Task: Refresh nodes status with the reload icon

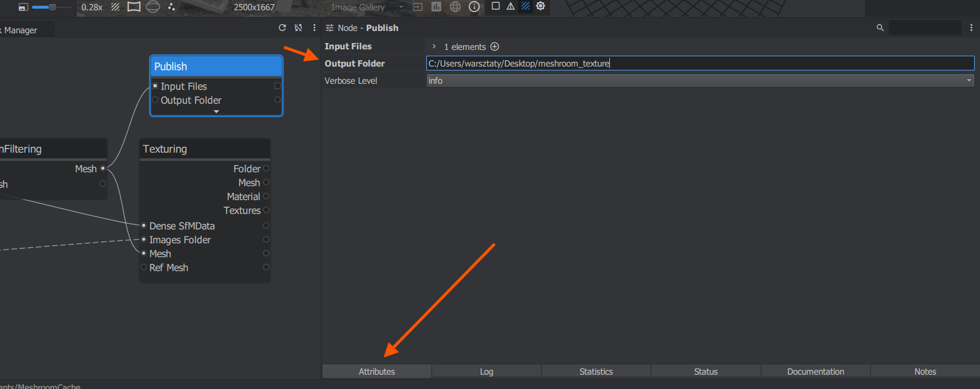Action: (x=282, y=28)
